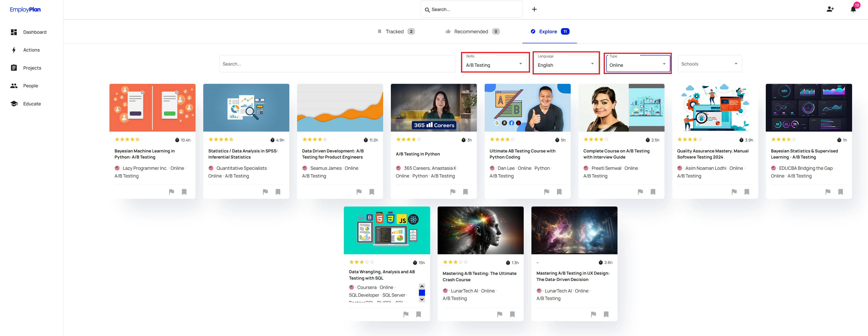Click scroll-up arrow in Data Wrangling tags
This screenshot has width=868, height=336.
click(422, 286)
